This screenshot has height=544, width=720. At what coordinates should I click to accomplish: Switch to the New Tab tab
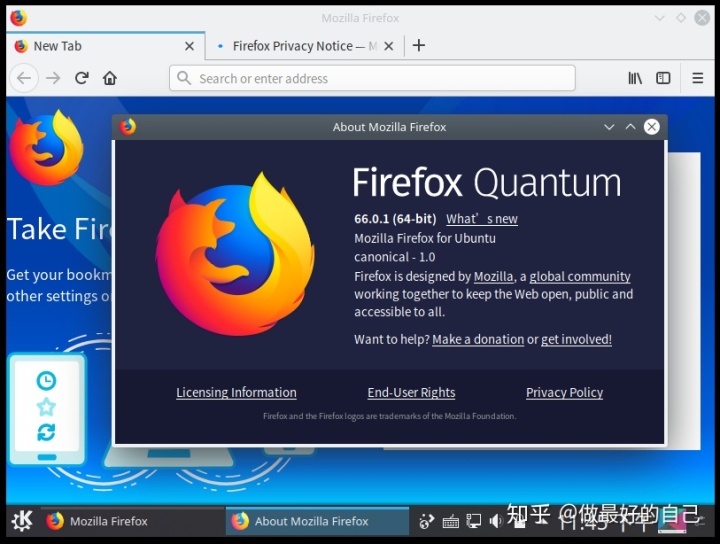[105, 46]
